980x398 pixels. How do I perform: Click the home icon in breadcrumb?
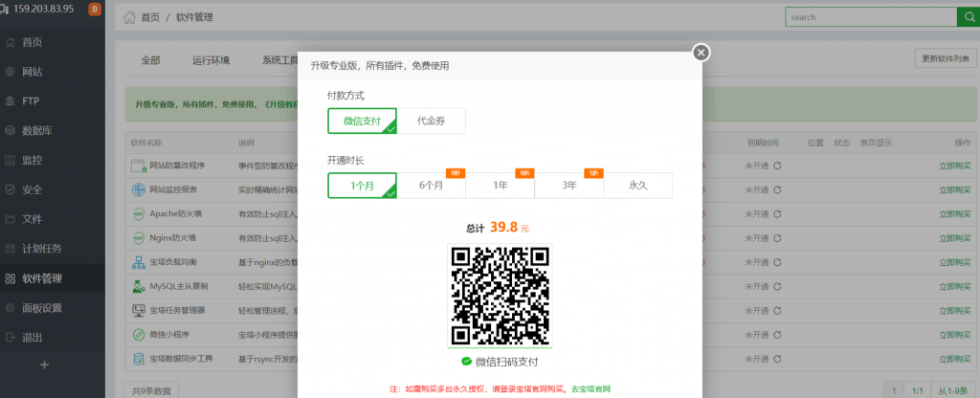pos(129,17)
